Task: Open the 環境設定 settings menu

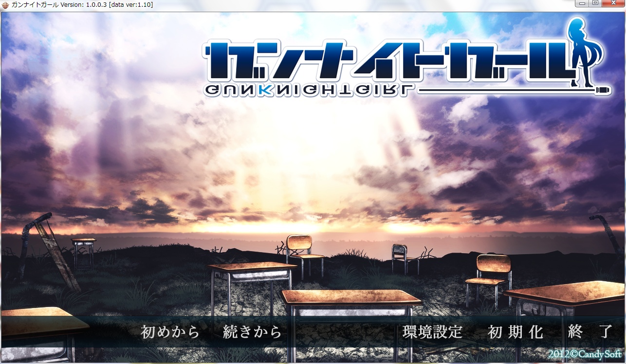Action: pos(432,332)
